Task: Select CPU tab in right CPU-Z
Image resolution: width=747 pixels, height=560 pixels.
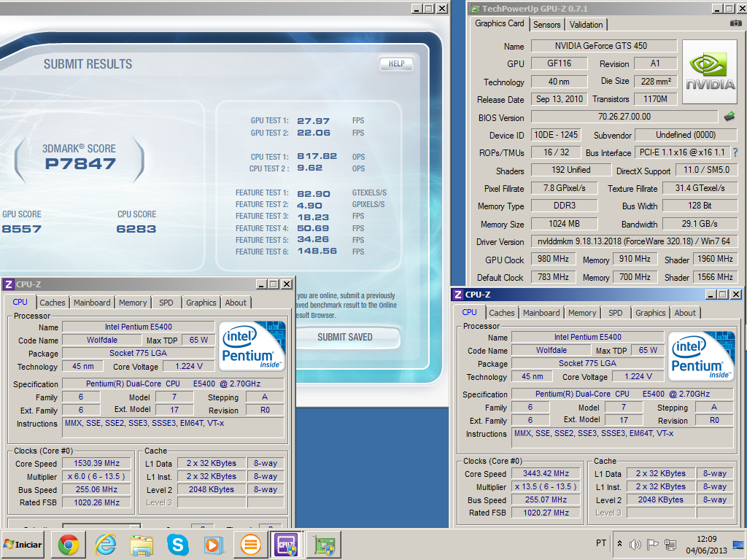Action: tap(469, 312)
